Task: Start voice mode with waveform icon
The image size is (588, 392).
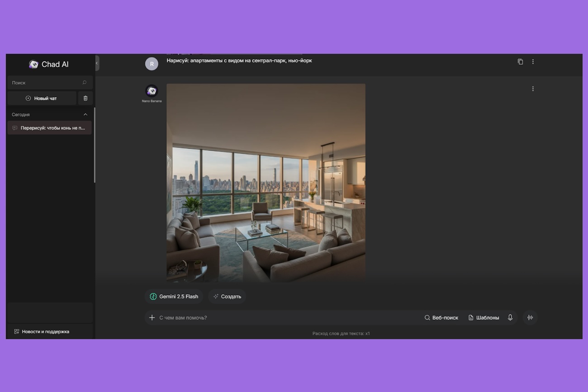Action: (530, 317)
